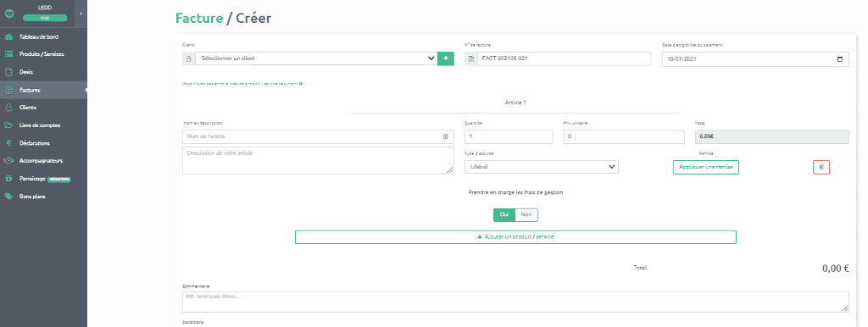Click the 0,00 € grand total amount

(835, 269)
